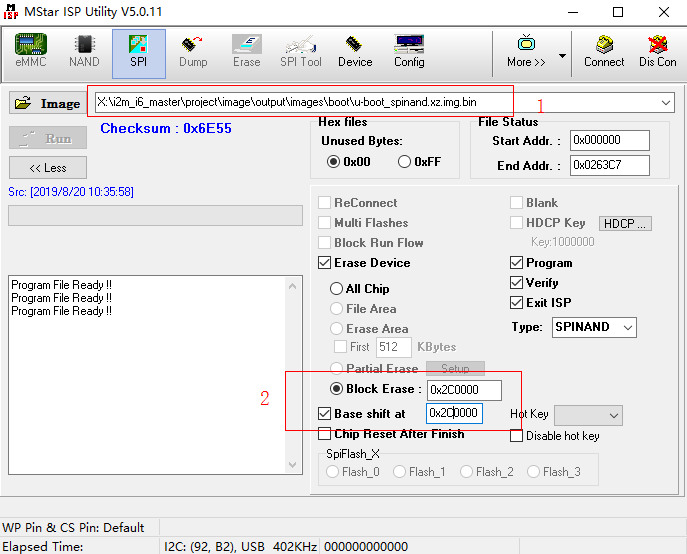687x554 pixels.
Task: Expand the More >> toolbar arrow
Action: point(562,56)
